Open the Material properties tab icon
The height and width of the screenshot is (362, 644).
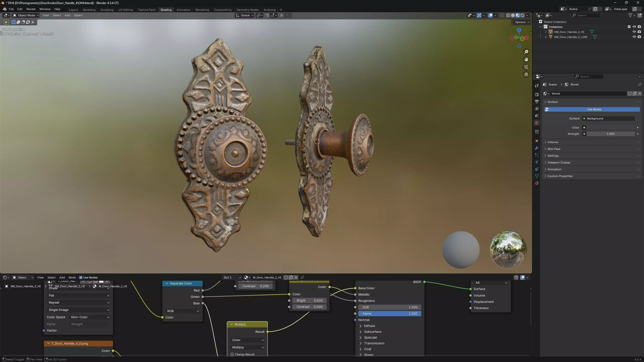click(x=537, y=183)
